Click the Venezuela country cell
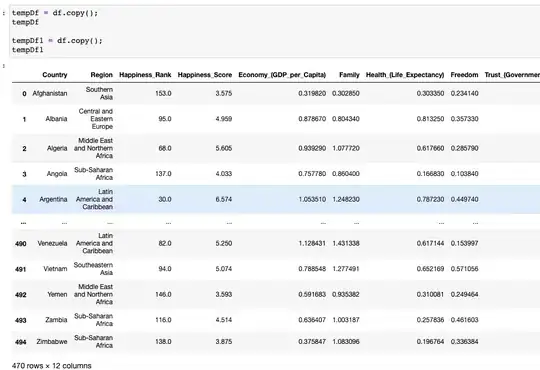The image size is (540, 370). coord(52,243)
